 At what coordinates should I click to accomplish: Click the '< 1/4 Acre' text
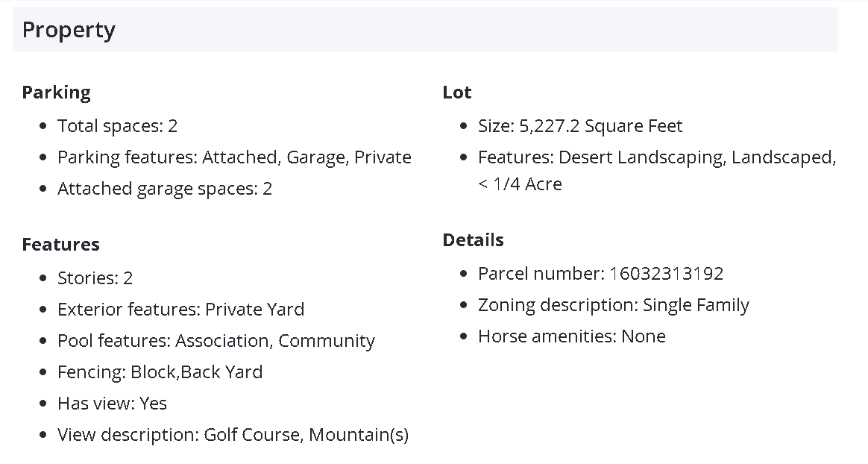point(520,184)
